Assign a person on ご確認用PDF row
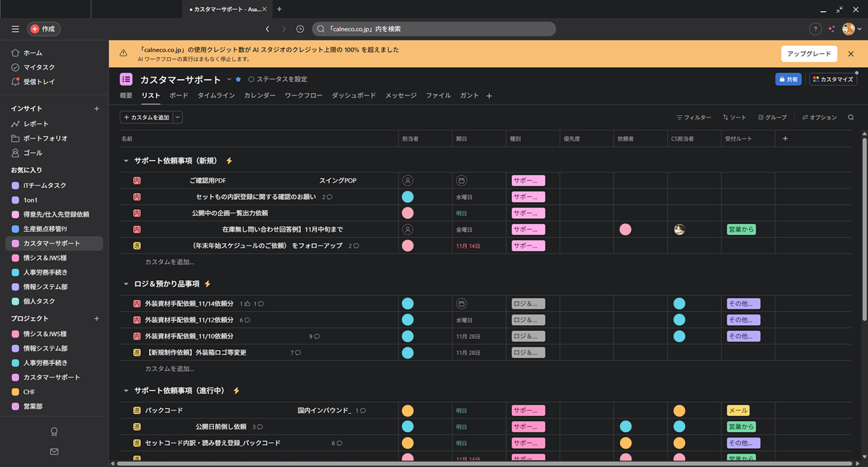This screenshot has width=868, height=467. (408, 181)
